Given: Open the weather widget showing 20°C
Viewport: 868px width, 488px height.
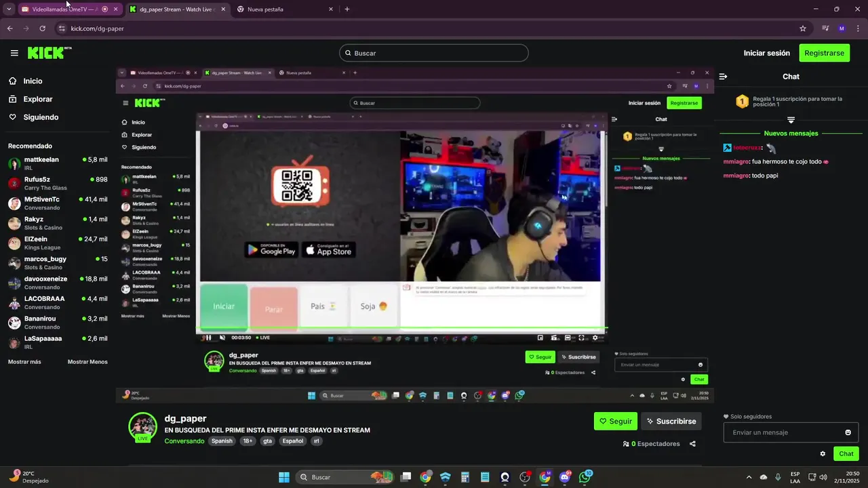Looking at the screenshot, I should [x=30, y=477].
